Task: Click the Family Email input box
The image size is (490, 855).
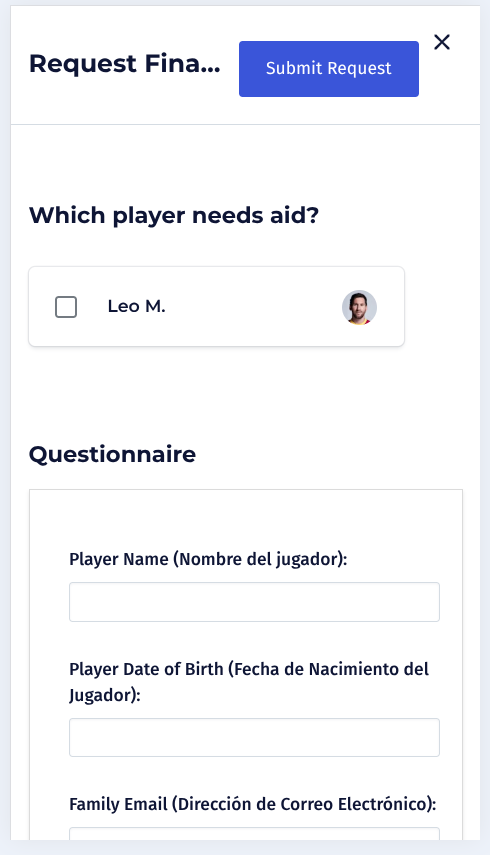Action: (x=254, y=834)
